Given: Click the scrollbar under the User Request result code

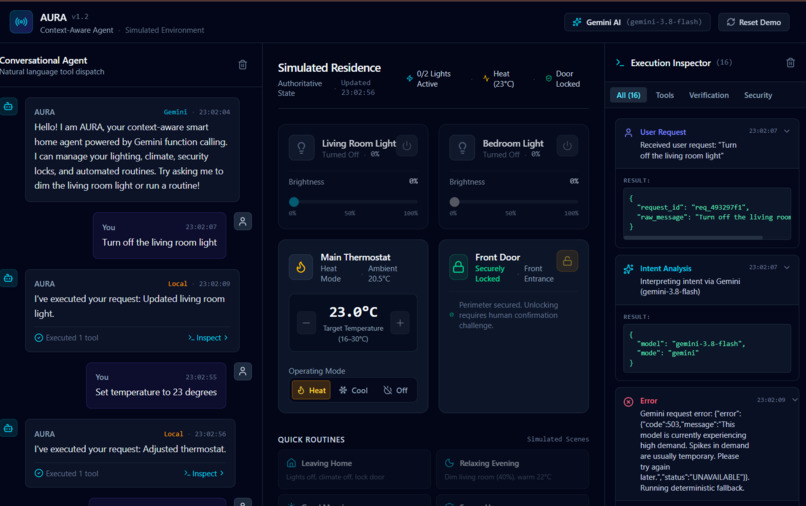Looking at the screenshot, I should (x=693, y=238).
